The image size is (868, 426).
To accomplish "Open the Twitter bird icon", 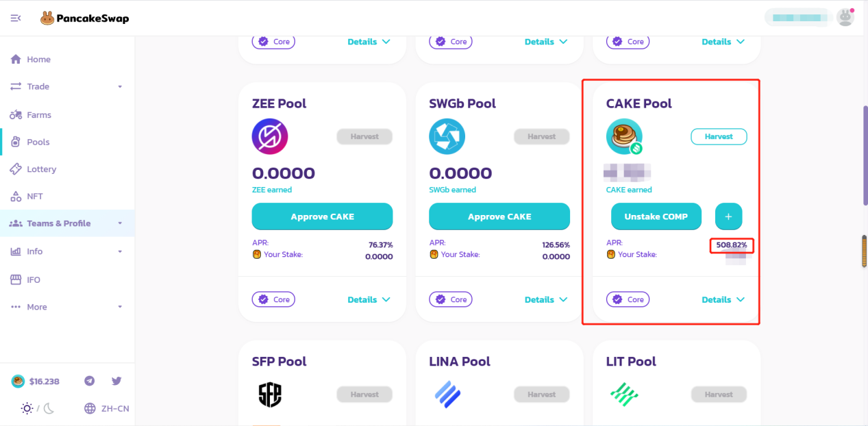I will tap(116, 381).
